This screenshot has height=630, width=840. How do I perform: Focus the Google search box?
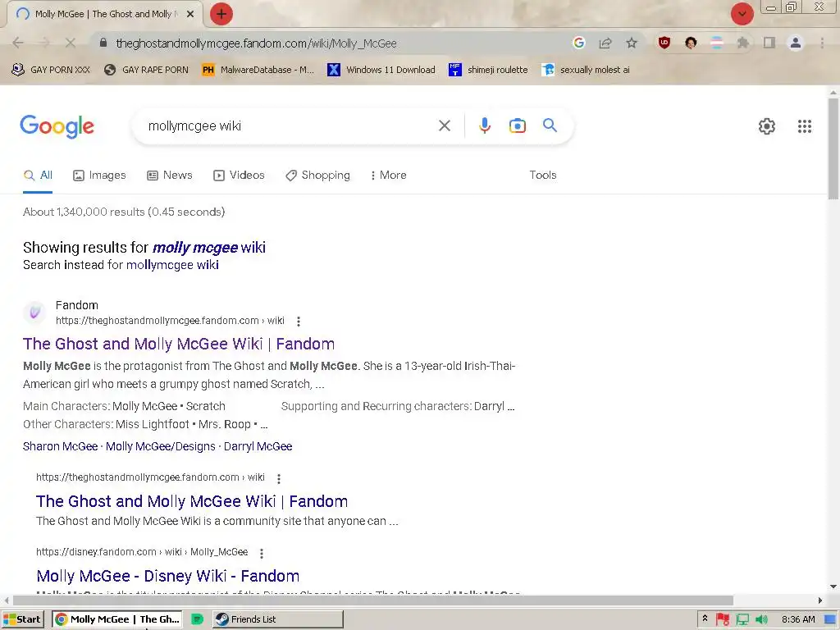(x=290, y=126)
